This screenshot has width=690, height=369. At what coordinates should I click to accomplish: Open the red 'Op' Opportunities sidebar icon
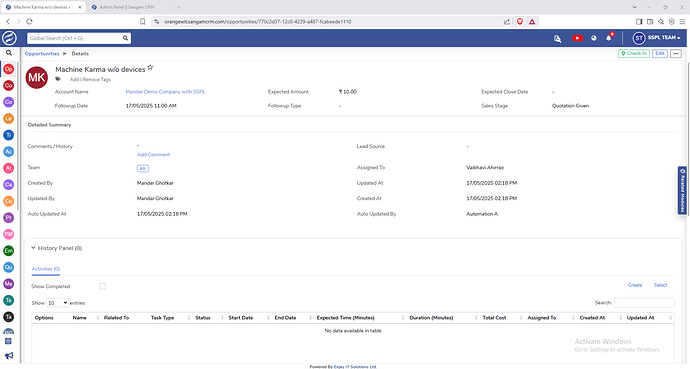(8, 69)
